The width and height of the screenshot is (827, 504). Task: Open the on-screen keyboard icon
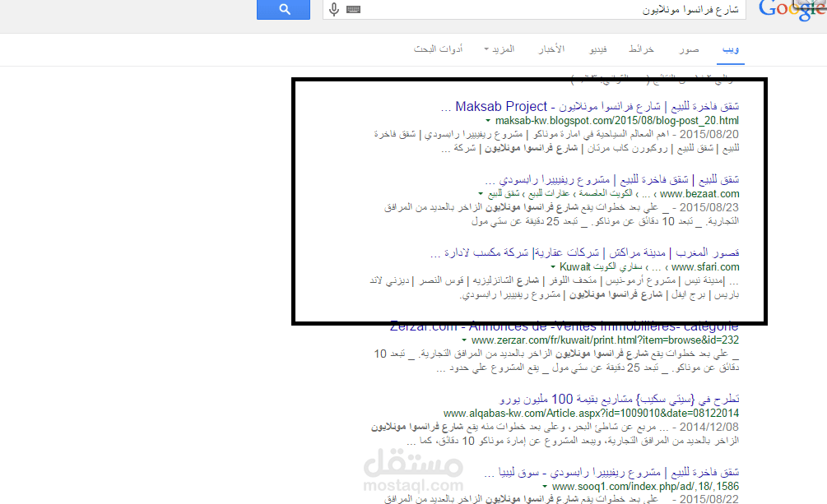[353, 9]
